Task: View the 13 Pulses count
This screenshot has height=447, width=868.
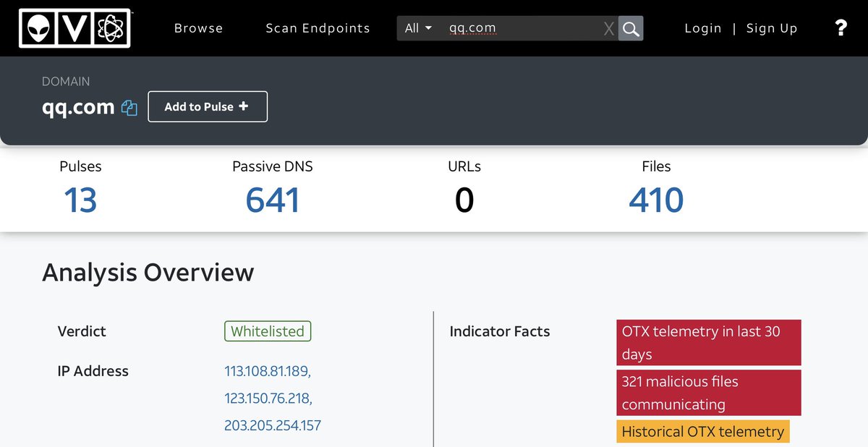Action: [x=80, y=200]
